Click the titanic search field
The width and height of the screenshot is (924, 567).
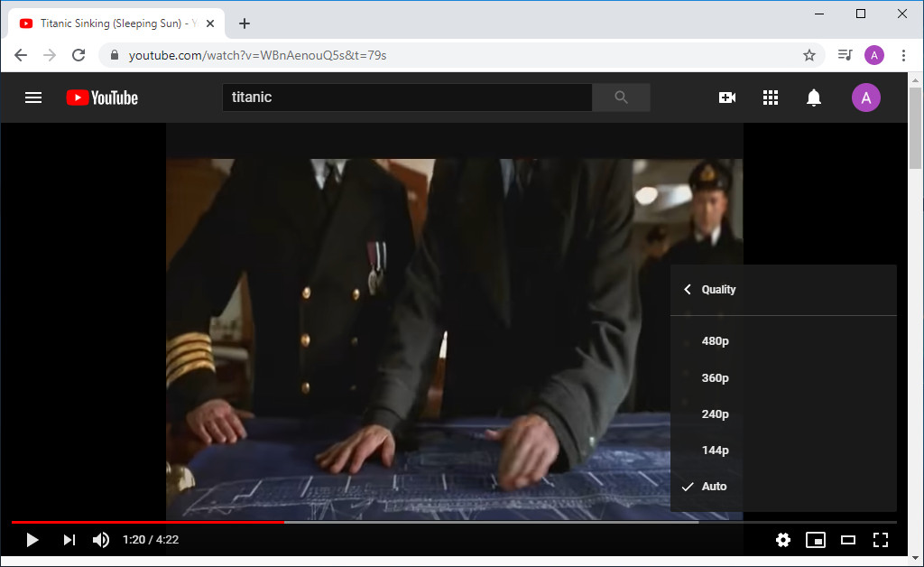coord(407,98)
